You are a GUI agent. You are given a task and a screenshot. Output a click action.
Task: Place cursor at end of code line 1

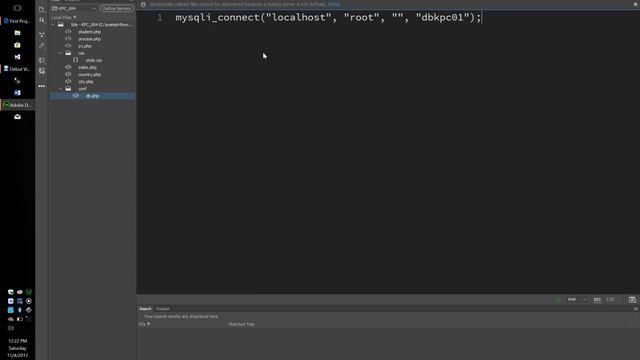pos(482,18)
